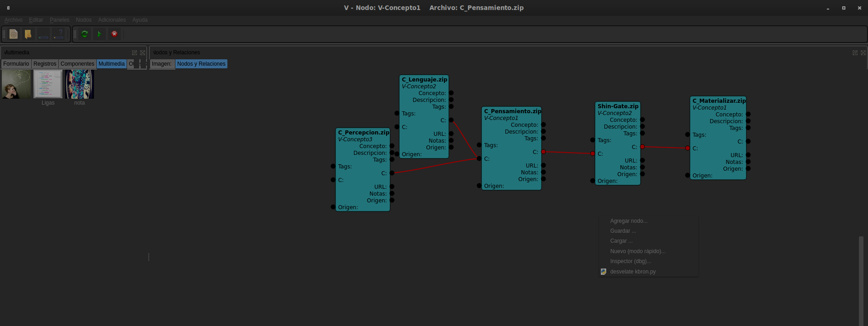
Task: Open the Nodos menu
Action: click(x=84, y=20)
